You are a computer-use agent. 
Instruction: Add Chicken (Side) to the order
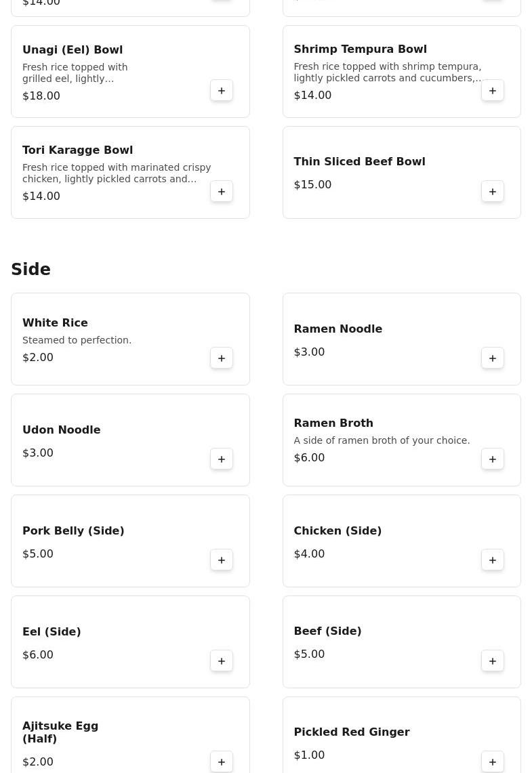tap(493, 560)
